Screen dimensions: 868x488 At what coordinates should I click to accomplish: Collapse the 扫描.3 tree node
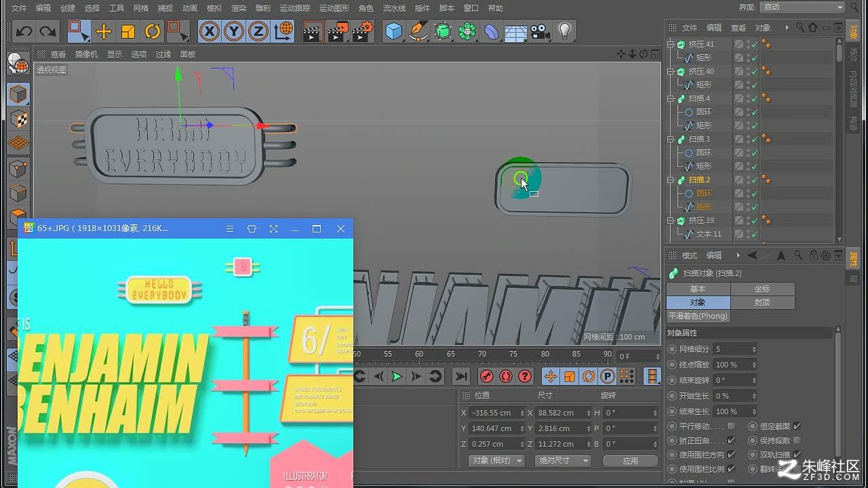coord(671,139)
